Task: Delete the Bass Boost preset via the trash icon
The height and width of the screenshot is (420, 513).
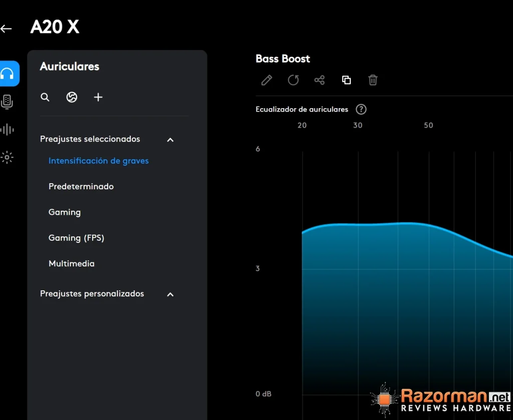Action: pos(373,80)
